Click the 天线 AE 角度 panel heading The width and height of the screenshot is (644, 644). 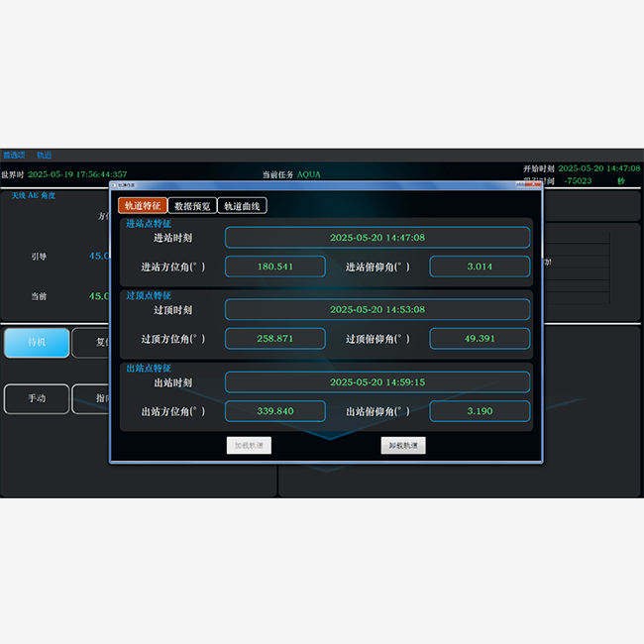click(x=34, y=195)
